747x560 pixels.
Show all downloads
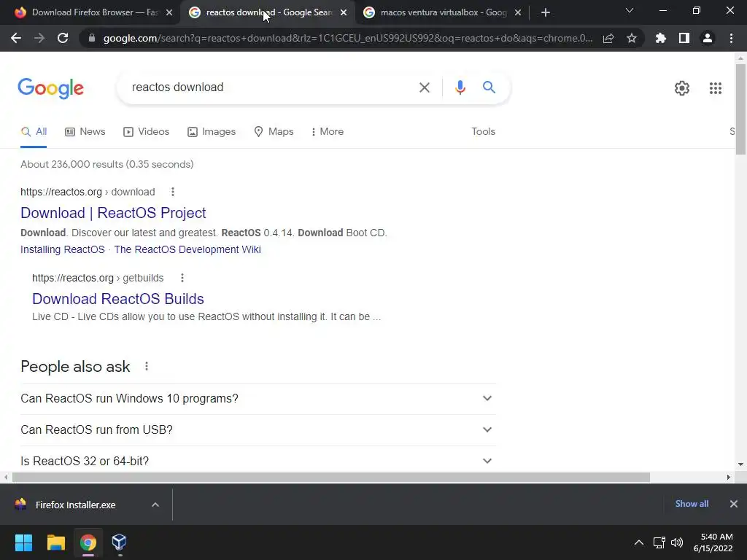(692, 504)
